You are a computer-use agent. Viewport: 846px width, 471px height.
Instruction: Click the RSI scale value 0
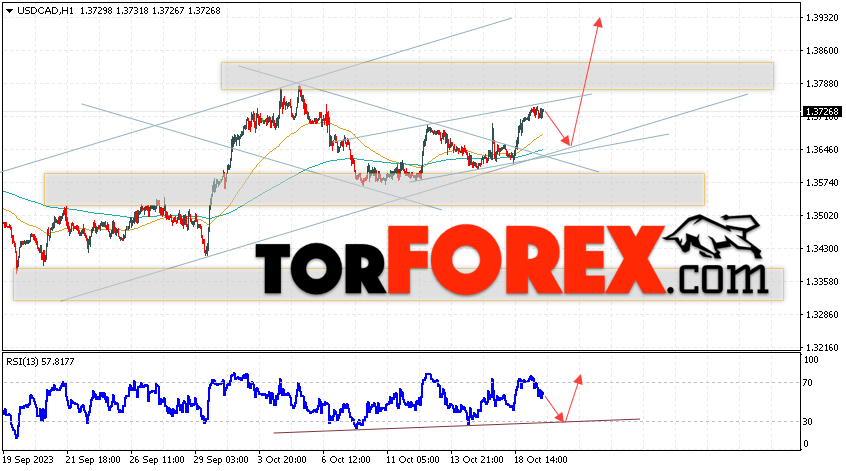point(806,444)
